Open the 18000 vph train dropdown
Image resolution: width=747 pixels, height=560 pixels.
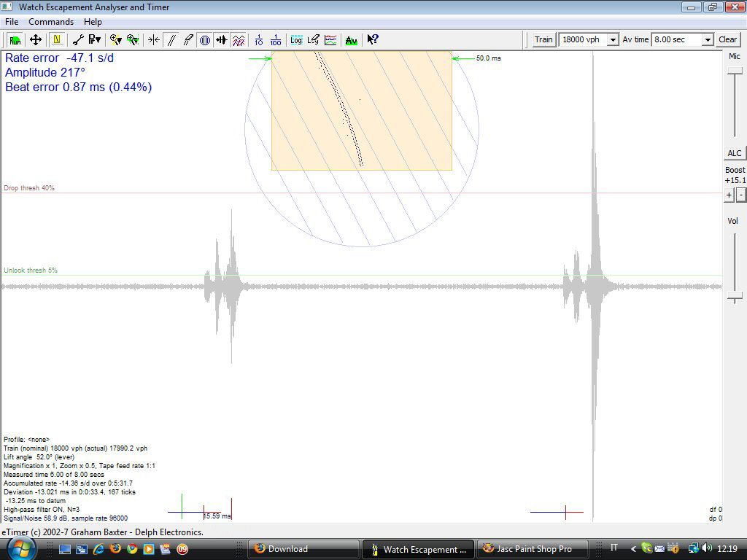pos(613,40)
